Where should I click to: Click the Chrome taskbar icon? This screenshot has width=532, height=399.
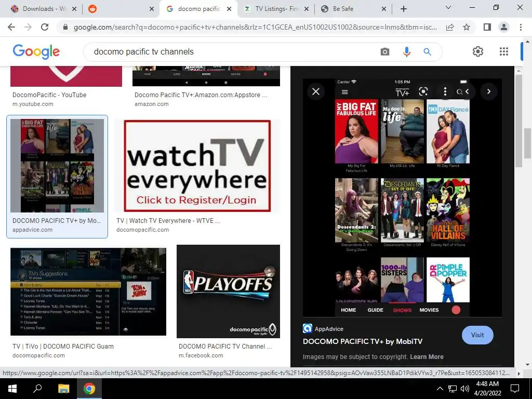pos(89,389)
